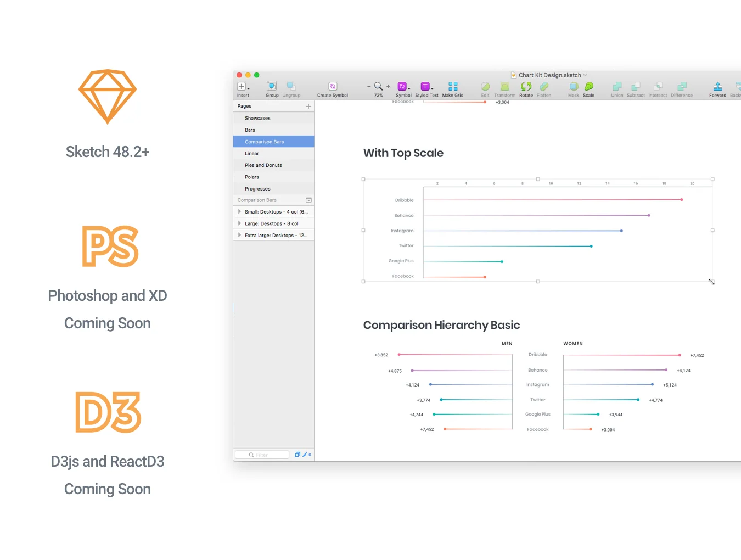
Task: Click the Google Plus label in top scale chart
Action: 401,261
